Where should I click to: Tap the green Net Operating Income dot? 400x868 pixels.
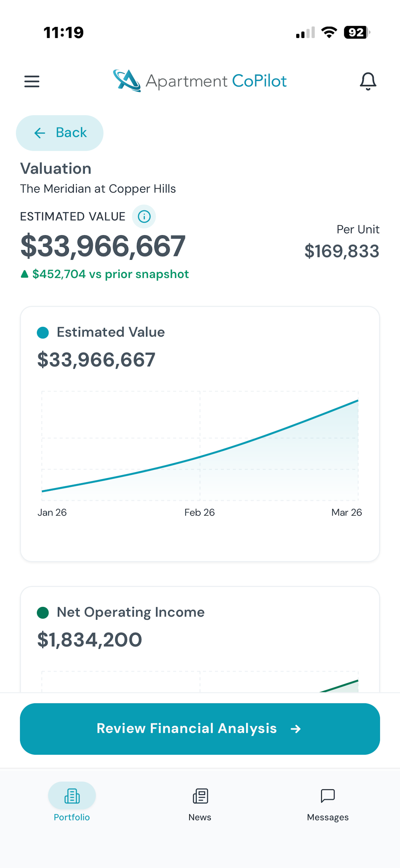[43, 612]
